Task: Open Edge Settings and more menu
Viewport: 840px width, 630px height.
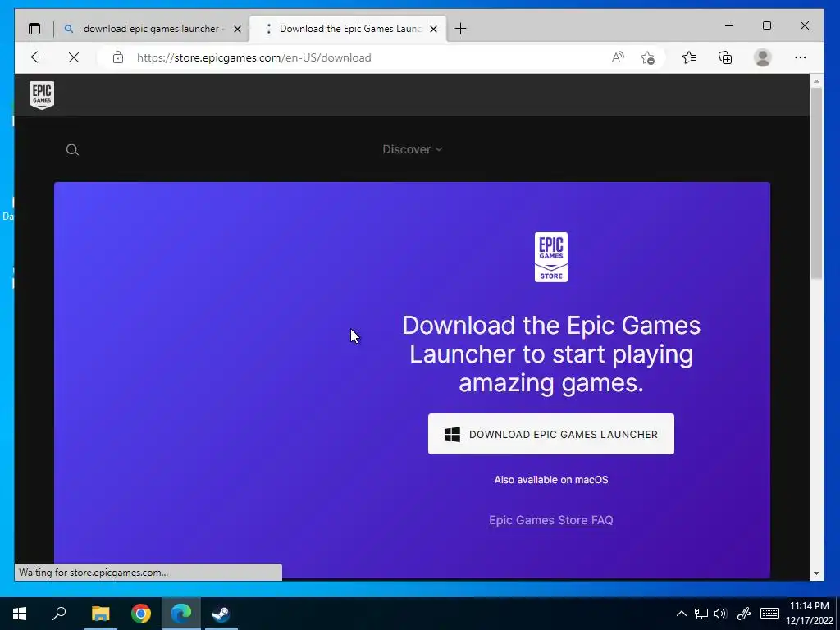Action: point(801,57)
